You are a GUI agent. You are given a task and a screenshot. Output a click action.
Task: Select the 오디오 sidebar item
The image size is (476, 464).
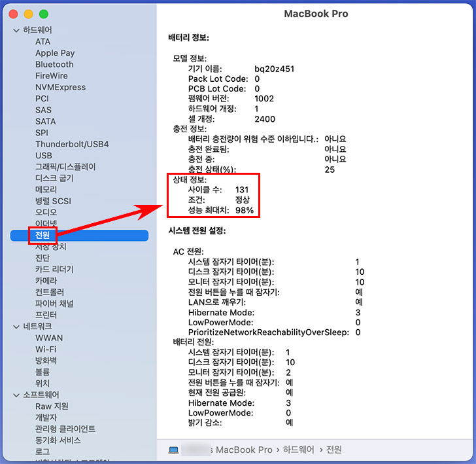pos(46,213)
